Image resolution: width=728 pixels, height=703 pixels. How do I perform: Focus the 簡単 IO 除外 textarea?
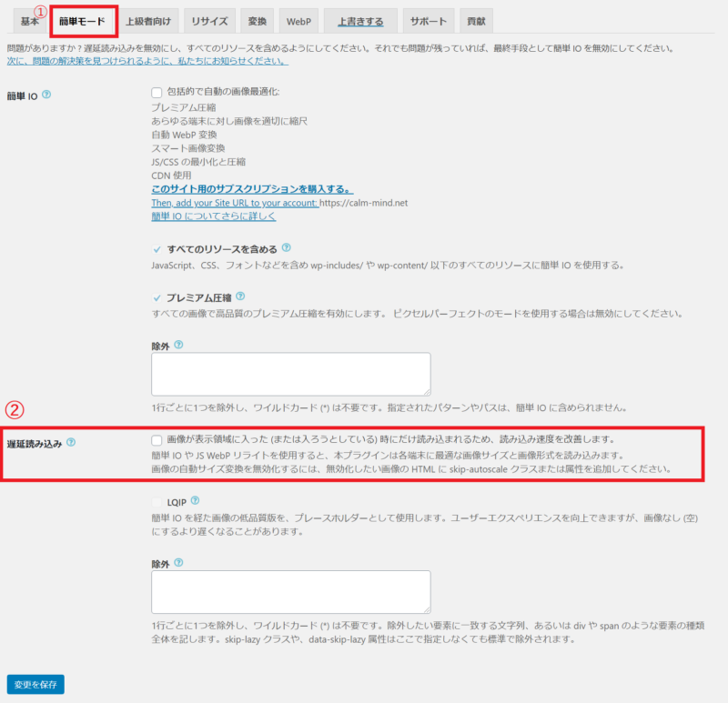[x=291, y=374]
